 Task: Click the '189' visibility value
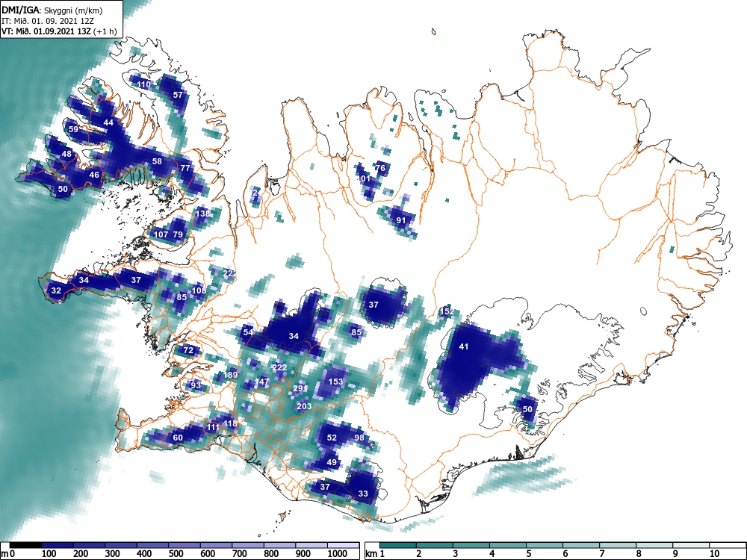pos(231,375)
